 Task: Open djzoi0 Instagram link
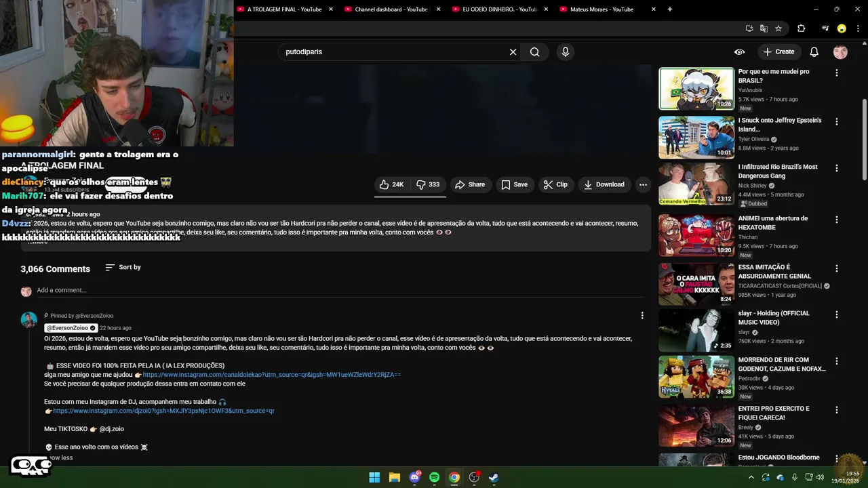[163, 411]
